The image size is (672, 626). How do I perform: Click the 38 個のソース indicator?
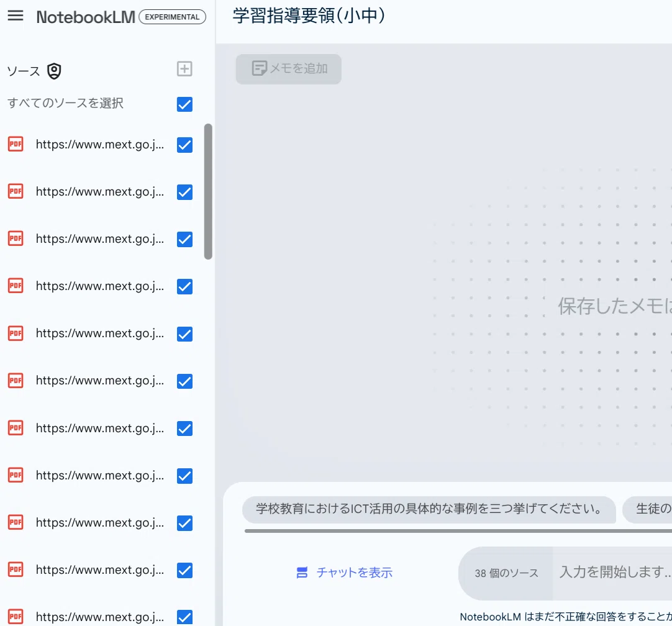point(506,573)
